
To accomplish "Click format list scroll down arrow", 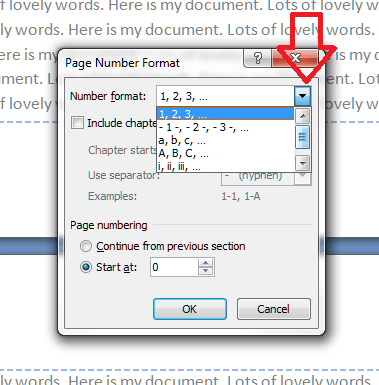I will [303, 163].
